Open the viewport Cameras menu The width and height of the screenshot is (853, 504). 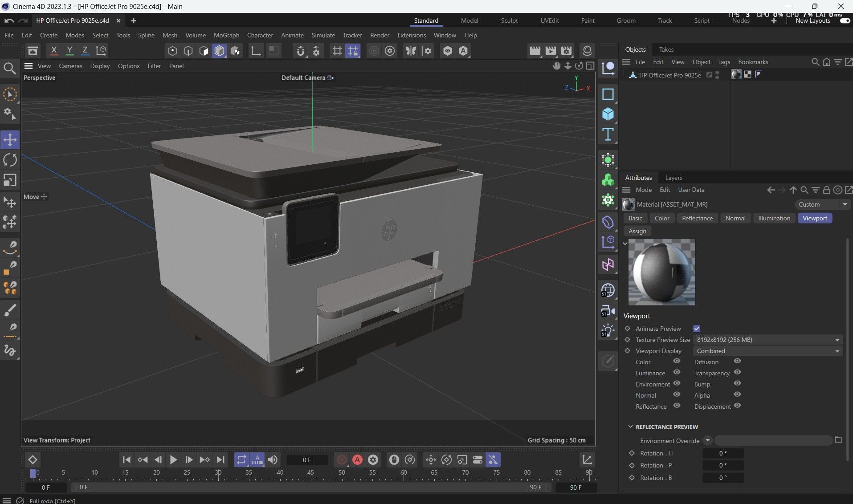coord(70,66)
